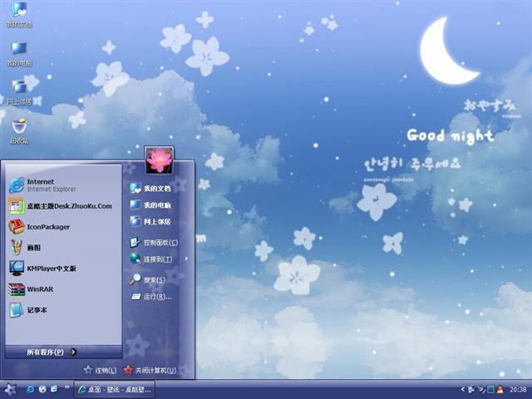Open 网上邻居 desktop icon
Screen dimensions: 532x399
[19, 92]
